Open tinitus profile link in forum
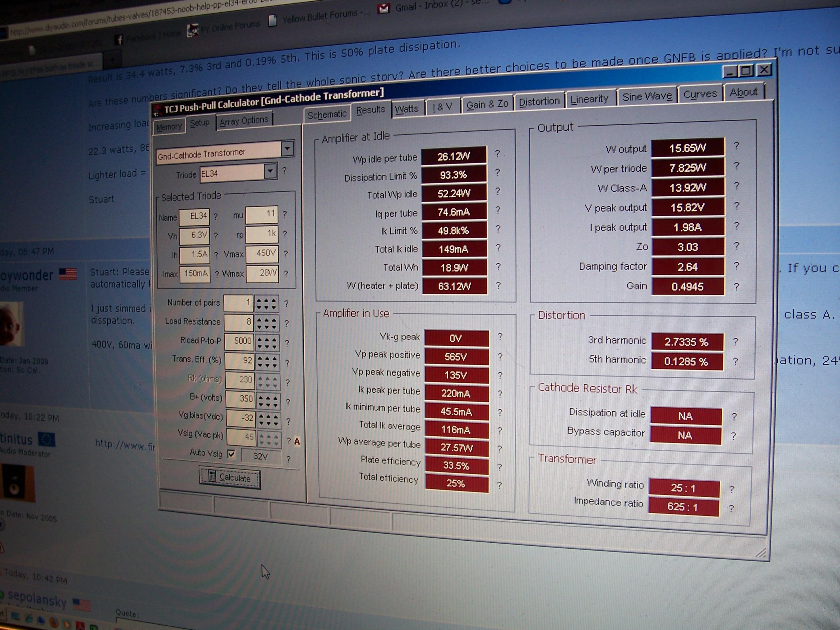Screen dimensions: 840x630 (x=16, y=439)
